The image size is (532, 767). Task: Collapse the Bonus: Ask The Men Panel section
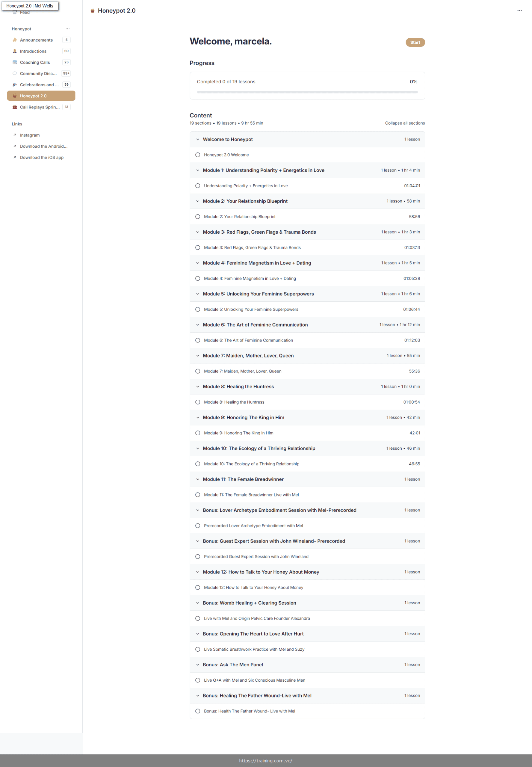tap(198, 665)
